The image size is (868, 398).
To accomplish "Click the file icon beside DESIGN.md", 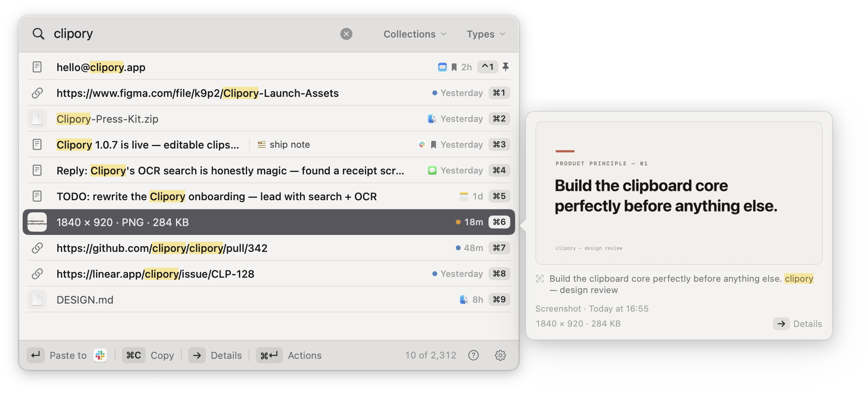I will pyautogui.click(x=37, y=300).
